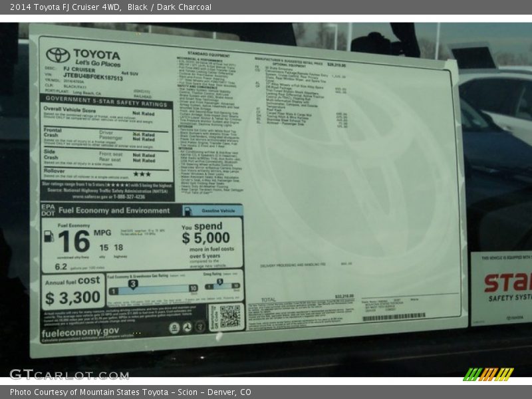Click the 'Black / Dark Charcoal' color text

point(170,7)
